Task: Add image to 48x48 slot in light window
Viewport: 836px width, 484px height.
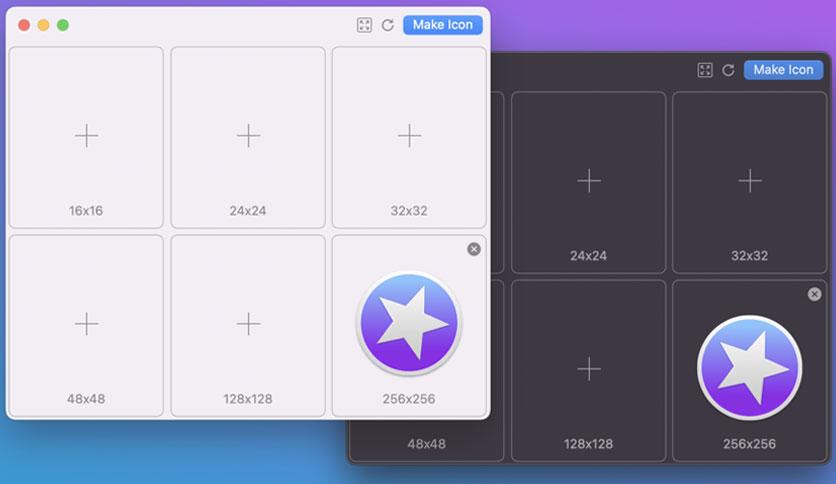Action: (86, 324)
